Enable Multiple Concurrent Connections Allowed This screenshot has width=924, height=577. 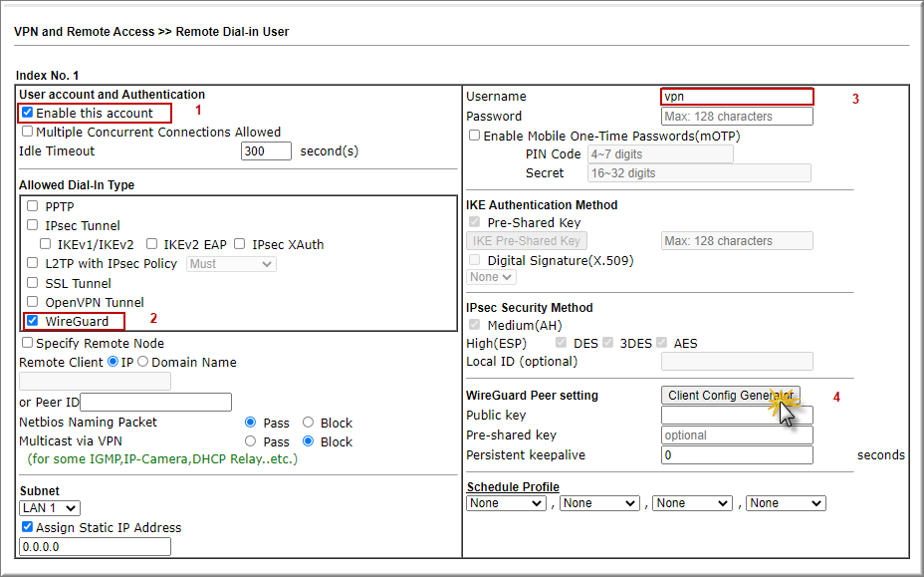[28, 132]
